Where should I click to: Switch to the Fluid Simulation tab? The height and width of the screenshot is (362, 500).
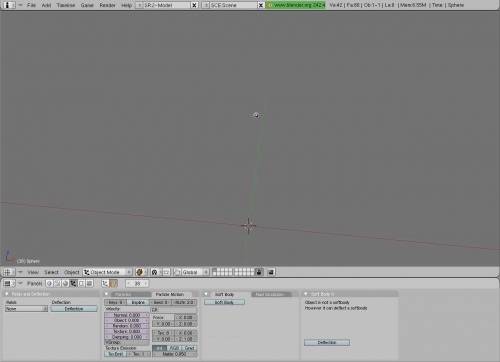[x=270, y=294]
